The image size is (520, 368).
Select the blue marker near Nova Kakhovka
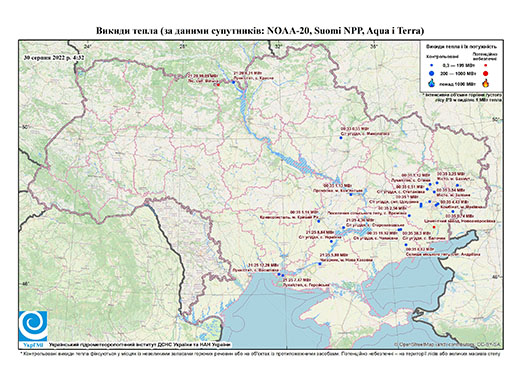(320, 264)
